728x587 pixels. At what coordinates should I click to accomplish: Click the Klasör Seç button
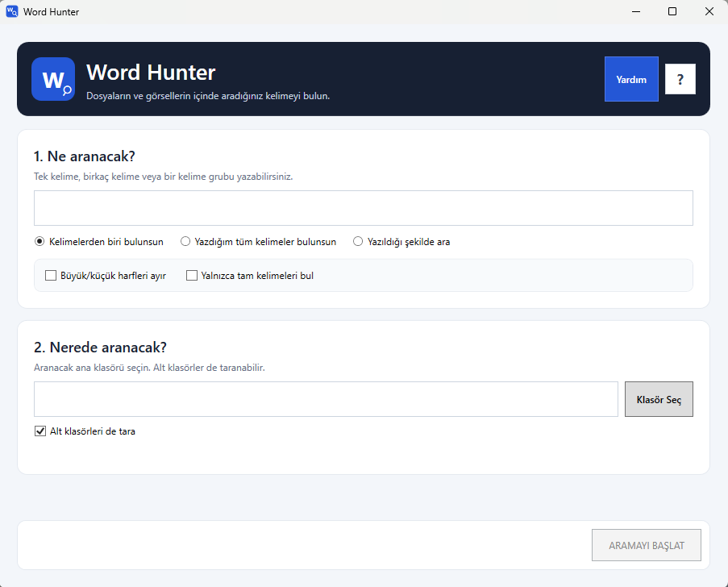[x=659, y=399]
